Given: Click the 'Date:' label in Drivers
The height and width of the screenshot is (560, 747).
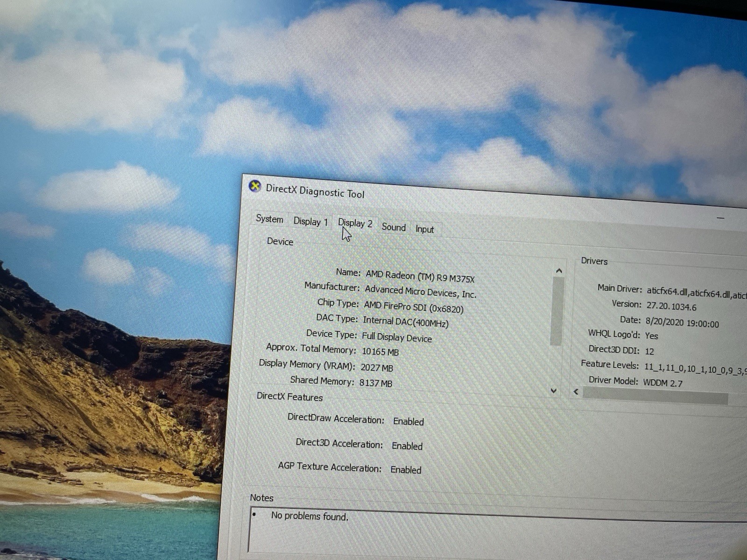Looking at the screenshot, I should 630,320.
